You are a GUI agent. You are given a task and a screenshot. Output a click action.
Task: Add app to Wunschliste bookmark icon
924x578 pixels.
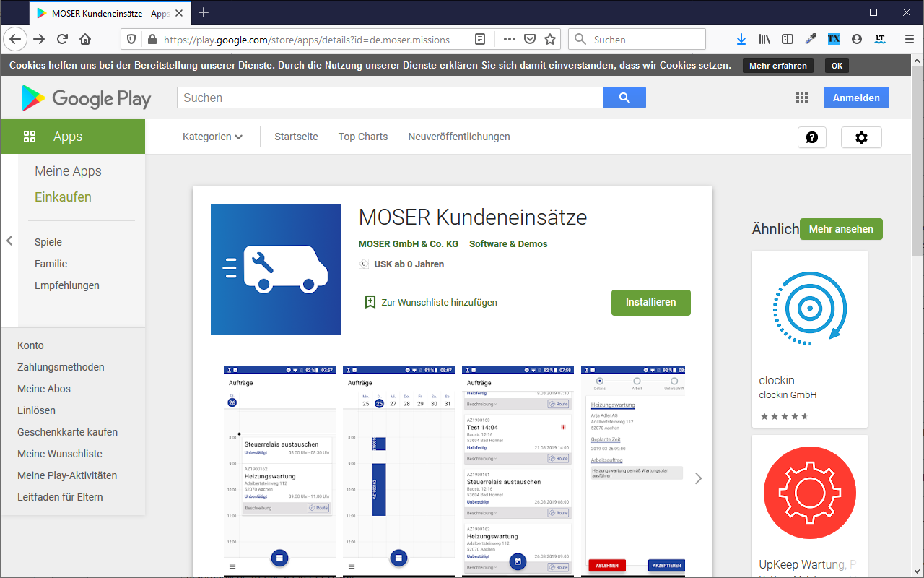(370, 302)
